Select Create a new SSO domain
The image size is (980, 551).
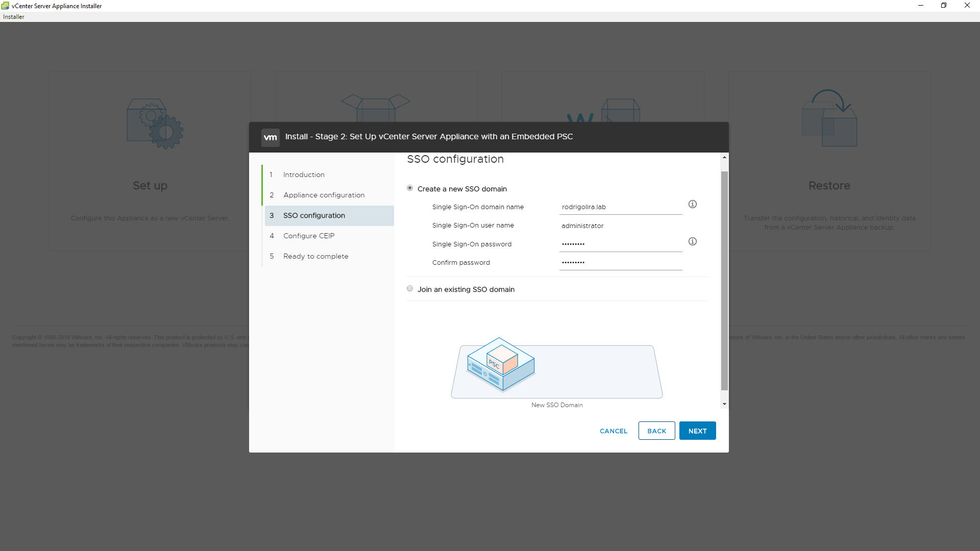410,188
